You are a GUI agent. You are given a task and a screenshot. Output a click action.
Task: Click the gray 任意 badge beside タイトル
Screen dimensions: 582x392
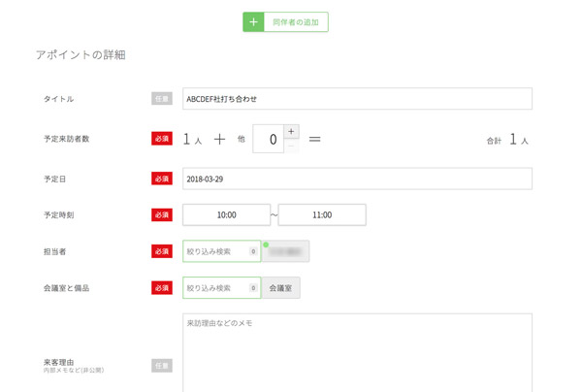[162, 99]
